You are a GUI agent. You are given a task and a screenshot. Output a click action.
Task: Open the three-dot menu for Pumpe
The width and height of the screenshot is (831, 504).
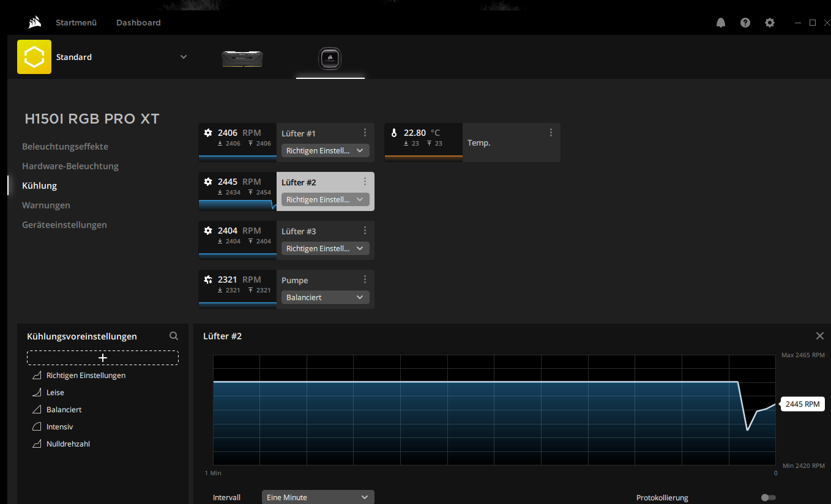pyautogui.click(x=365, y=280)
